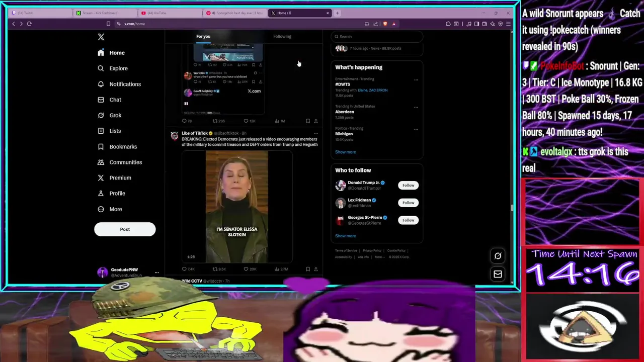
Task: Follow Lex Fridman
Action: 408,203
